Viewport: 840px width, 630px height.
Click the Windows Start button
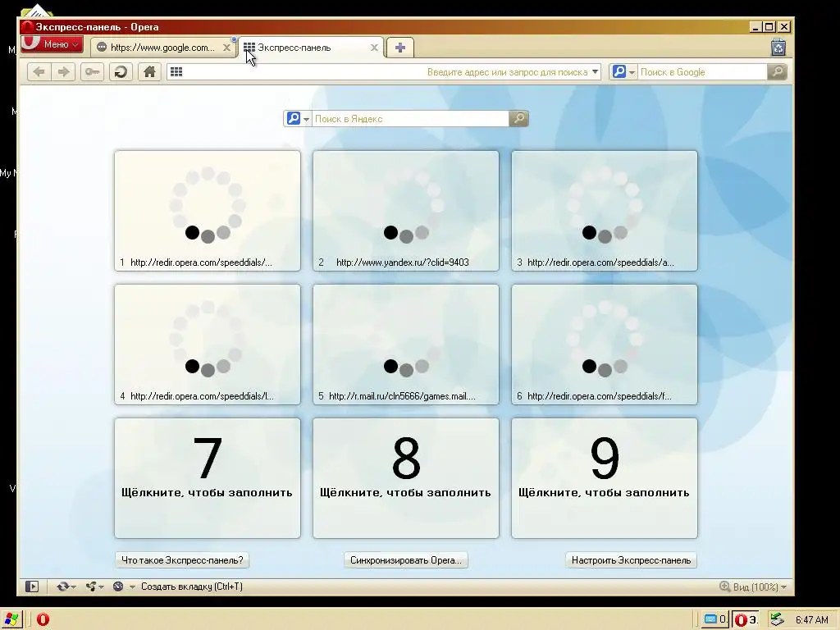pos(11,619)
